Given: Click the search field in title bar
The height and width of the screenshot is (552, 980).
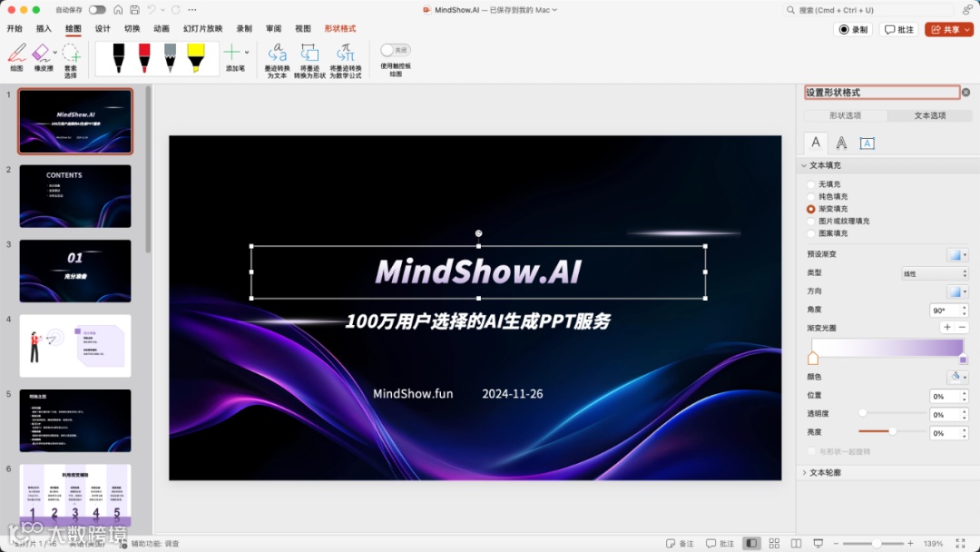Looking at the screenshot, I should click(868, 10).
